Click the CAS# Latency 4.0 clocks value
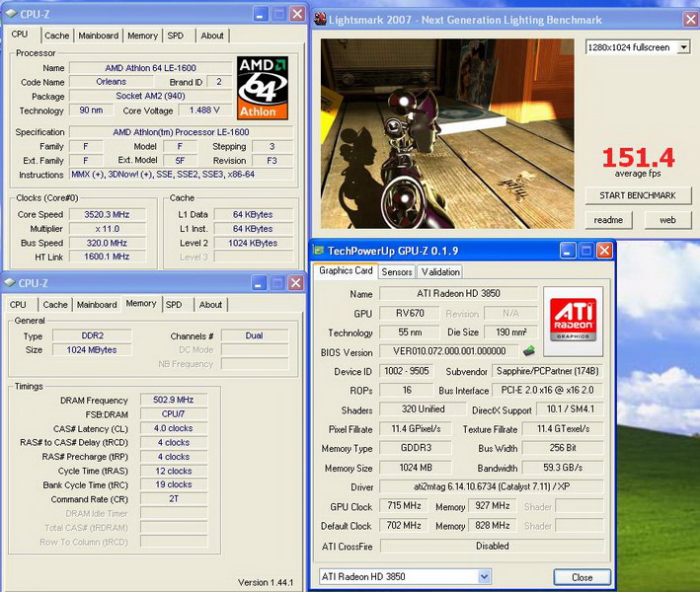The height and width of the screenshot is (592, 700). (x=174, y=428)
